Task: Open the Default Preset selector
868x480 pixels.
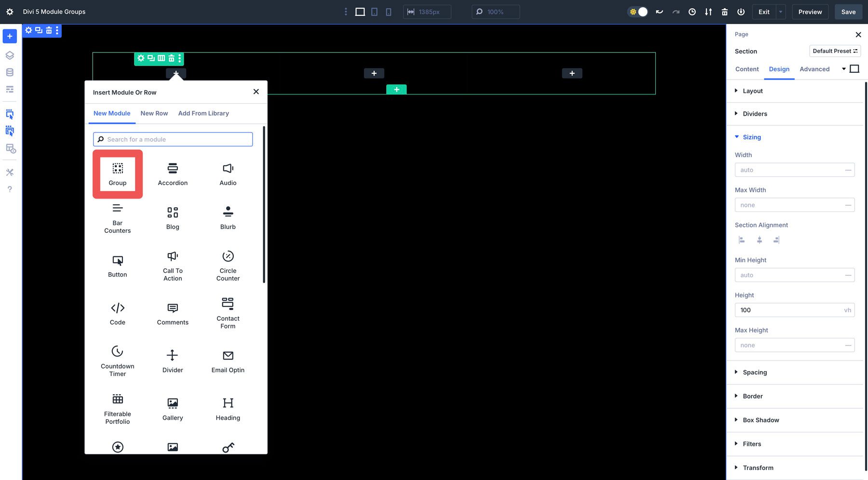Action: click(835, 51)
